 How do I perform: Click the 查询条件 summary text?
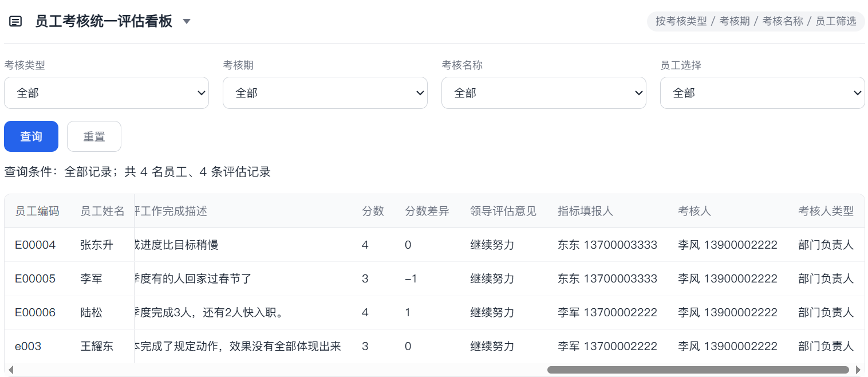pos(137,172)
